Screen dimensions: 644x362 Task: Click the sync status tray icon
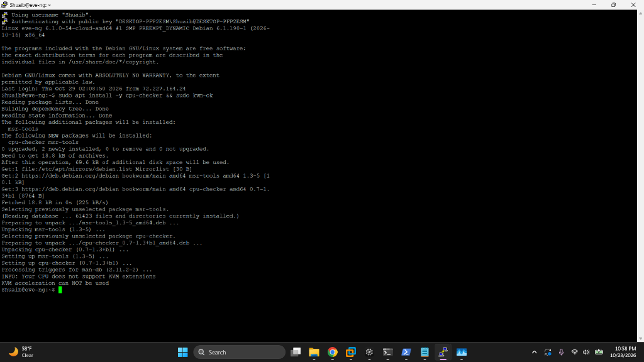click(548, 352)
